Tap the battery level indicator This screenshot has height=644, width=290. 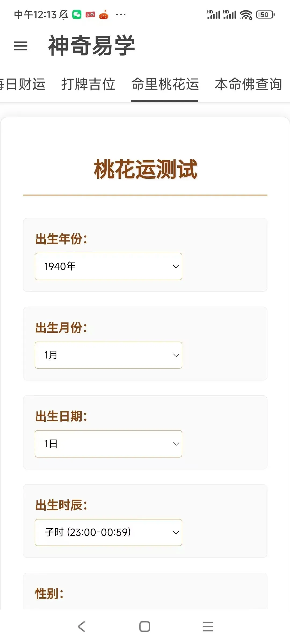265,14
